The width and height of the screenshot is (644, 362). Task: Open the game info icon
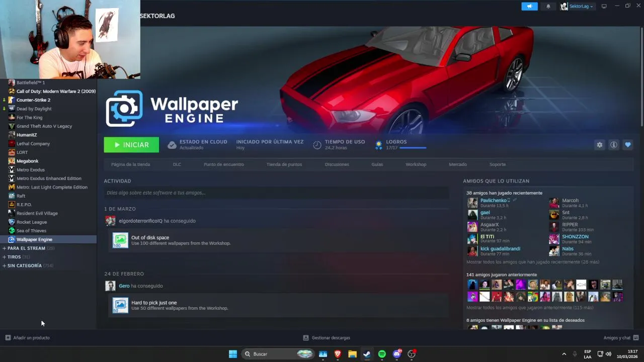613,145
